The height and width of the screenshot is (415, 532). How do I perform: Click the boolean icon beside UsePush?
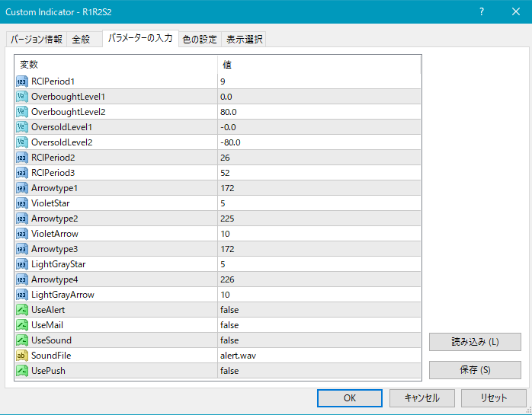click(21, 371)
